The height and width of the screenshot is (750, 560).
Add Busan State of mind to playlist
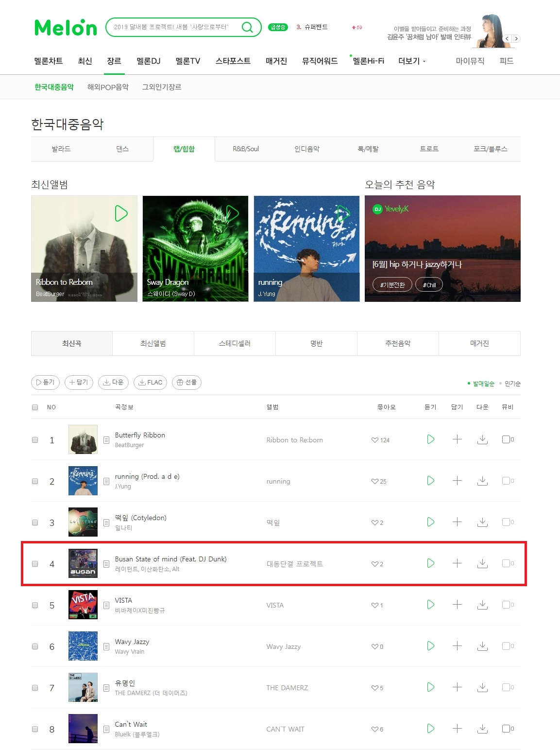coord(457,563)
